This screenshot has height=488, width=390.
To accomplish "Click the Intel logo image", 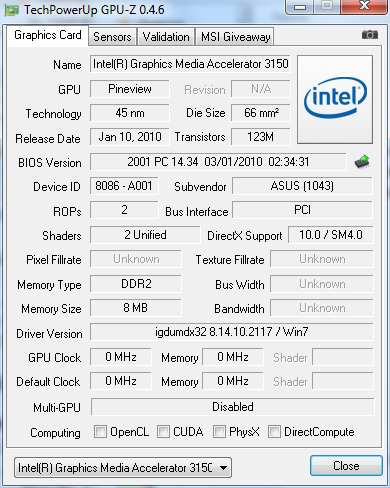I will point(335,99).
